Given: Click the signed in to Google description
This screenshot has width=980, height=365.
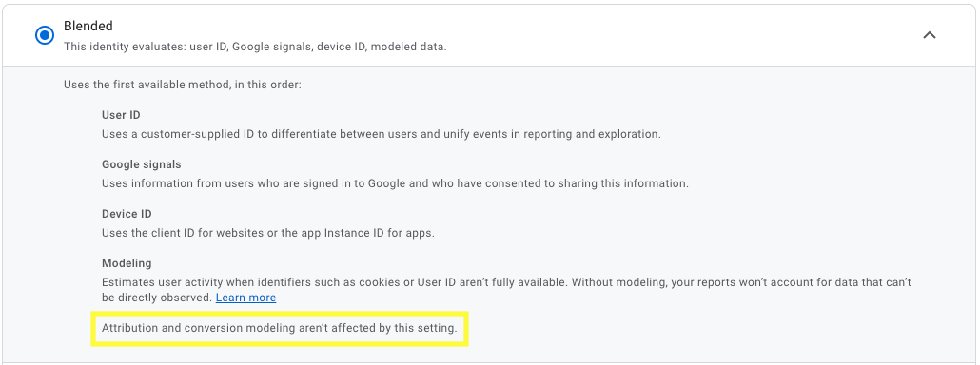Looking at the screenshot, I should pyautogui.click(x=395, y=183).
